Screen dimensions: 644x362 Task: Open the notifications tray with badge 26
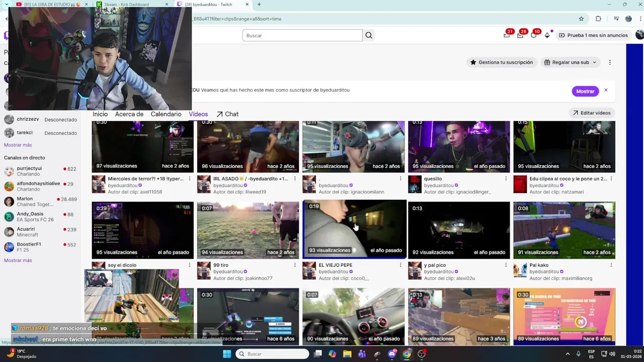click(x=520, y=35)
